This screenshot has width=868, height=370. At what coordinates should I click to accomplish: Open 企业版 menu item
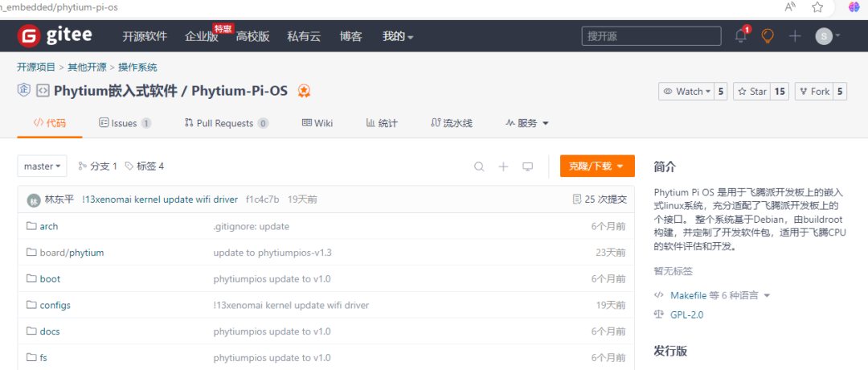point(202,36)
